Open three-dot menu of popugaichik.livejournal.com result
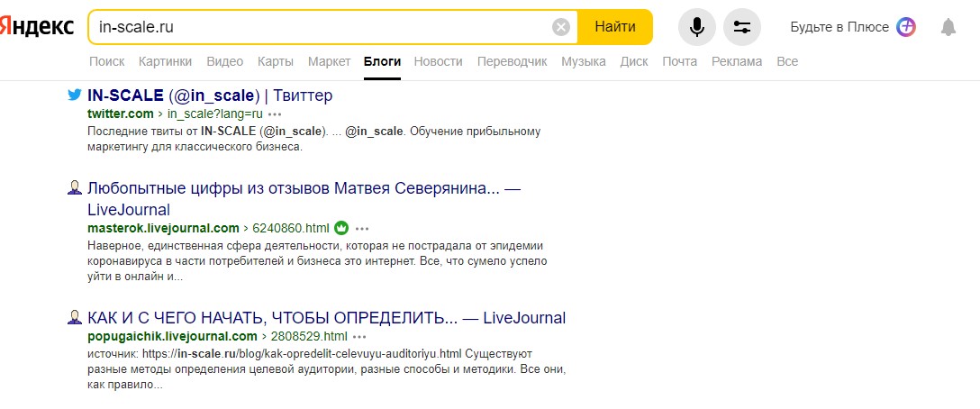Viewport: 980px width, 409px height. pyautogui.click(x=361, y=336)
